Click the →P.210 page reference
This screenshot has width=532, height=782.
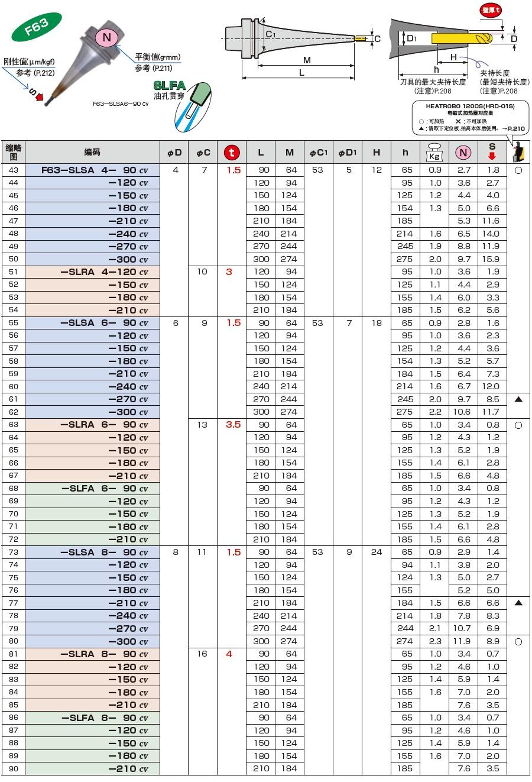coord(513,128)
